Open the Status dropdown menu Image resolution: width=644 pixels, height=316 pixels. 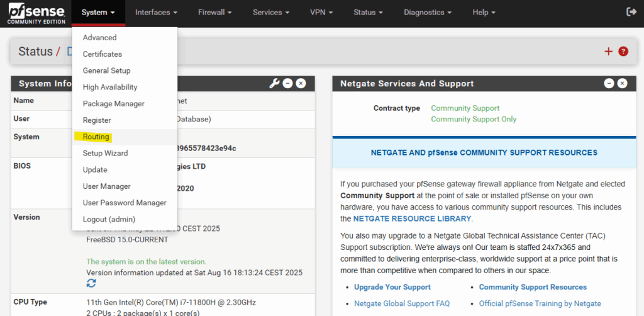click(369, 13)
